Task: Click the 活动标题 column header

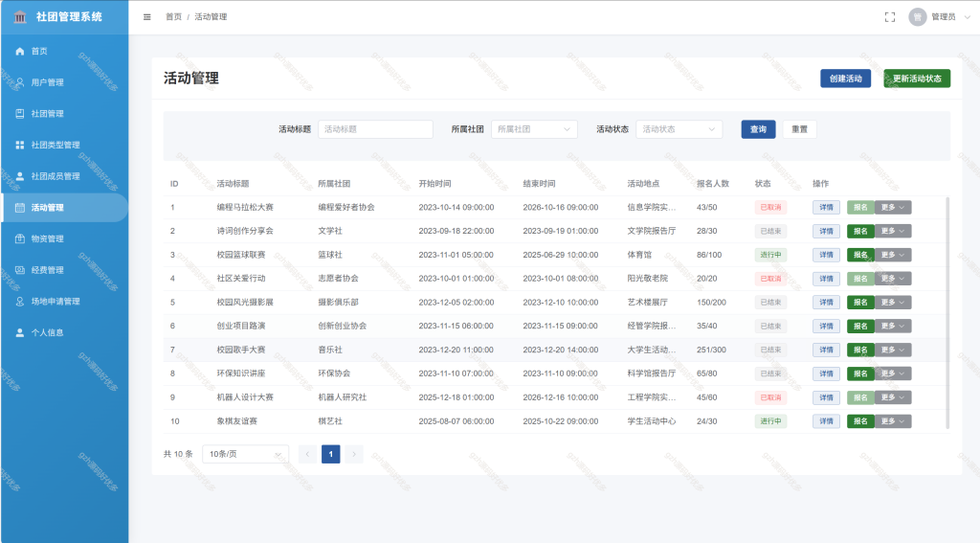Action: [234, 184]
